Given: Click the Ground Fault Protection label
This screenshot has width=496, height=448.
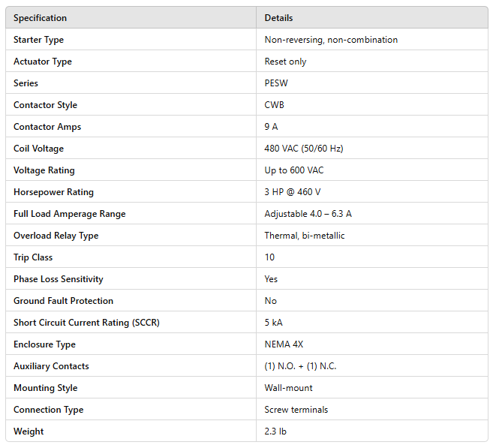Looking at the screenshot, I should click(63, 301).
